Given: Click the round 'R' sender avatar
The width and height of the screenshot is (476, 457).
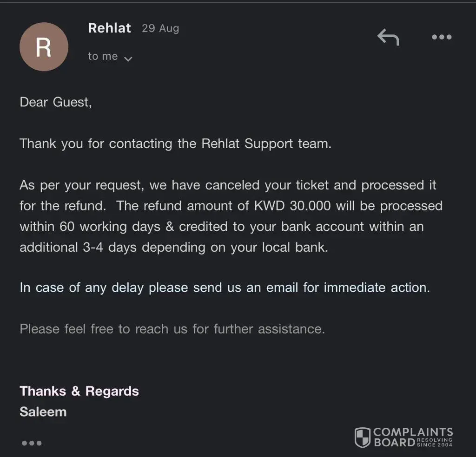Looking at the screenshot, I should pyautogui.click(x=44, y=47).
